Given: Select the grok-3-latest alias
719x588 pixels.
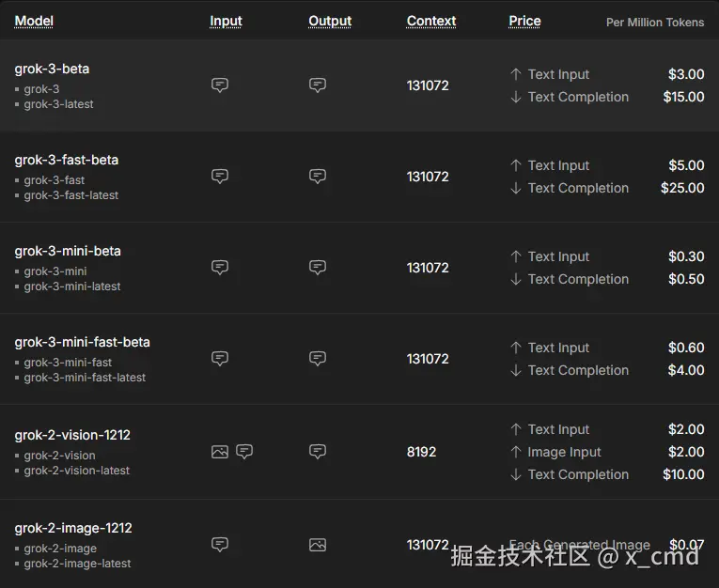Looking at the screenshot, I should (x=58, y=104).
